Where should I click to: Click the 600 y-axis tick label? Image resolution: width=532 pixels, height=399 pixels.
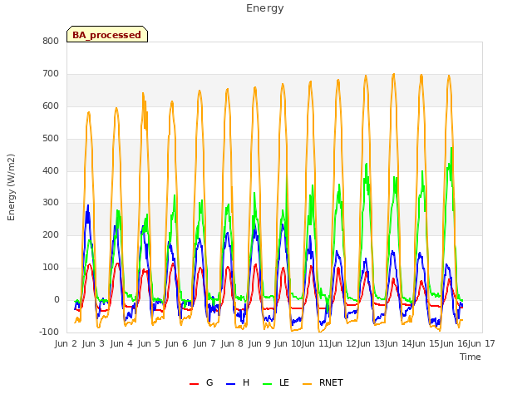click(x=51, y=106)
